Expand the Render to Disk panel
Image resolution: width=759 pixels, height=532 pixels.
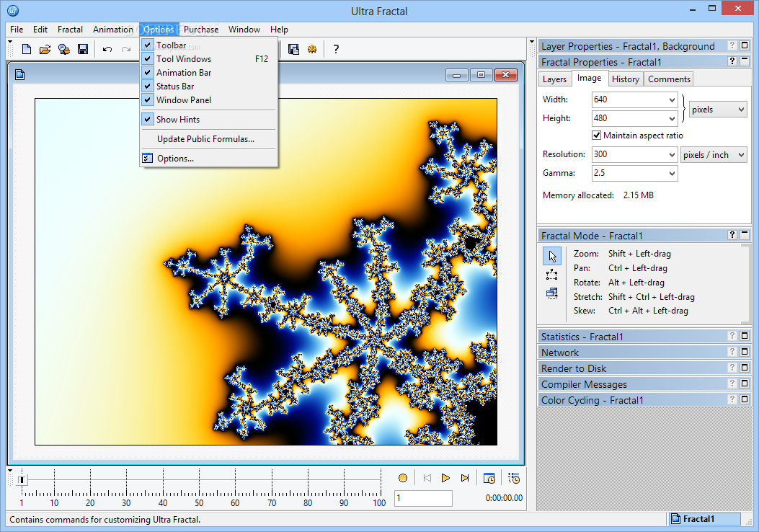coord(745,368)
